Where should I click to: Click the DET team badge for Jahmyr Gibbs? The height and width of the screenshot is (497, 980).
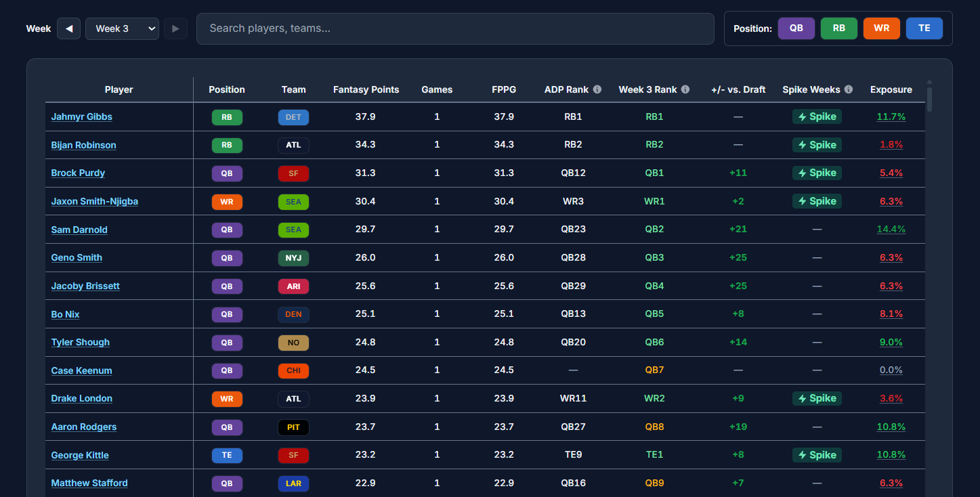coord(293,117)
